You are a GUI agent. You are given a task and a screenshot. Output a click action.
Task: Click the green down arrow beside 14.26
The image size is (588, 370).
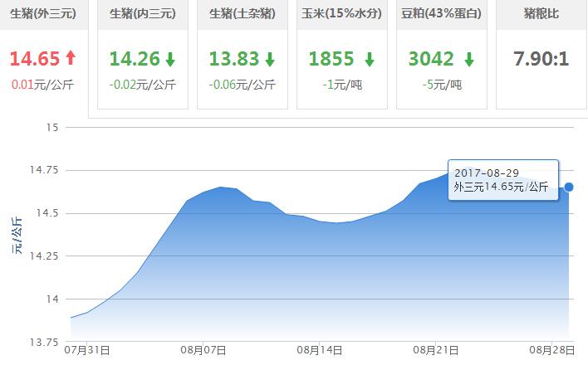click(x=170, y=60)
